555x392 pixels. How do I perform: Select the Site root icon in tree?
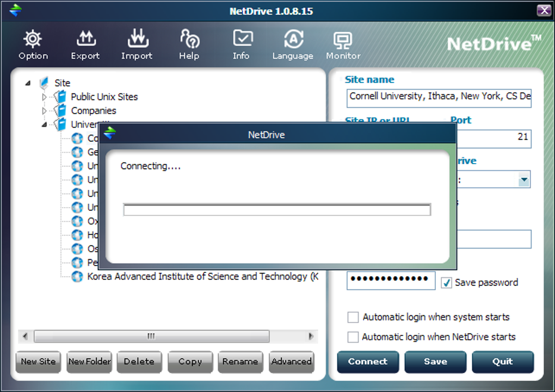[44, 83]
